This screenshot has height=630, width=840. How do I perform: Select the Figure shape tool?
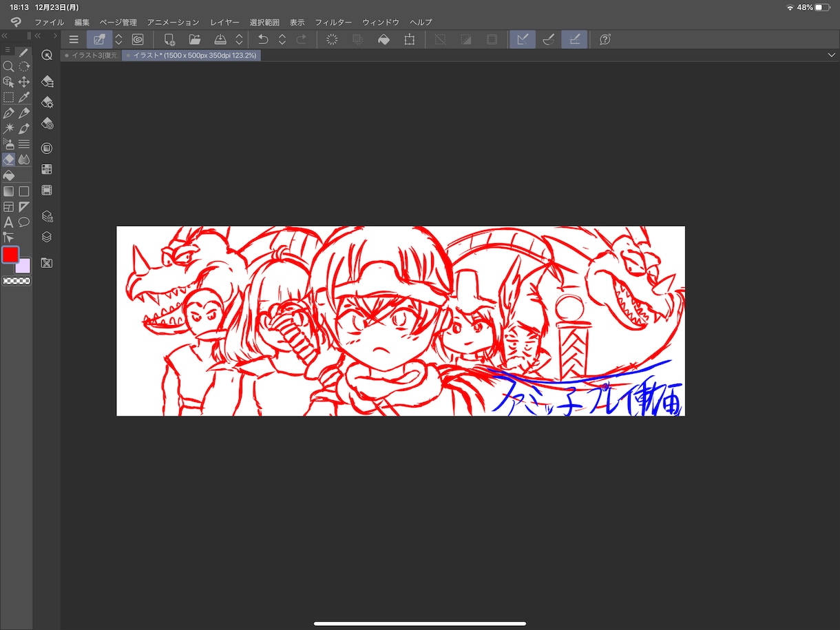pyautogui.click(x=24, y=191)
